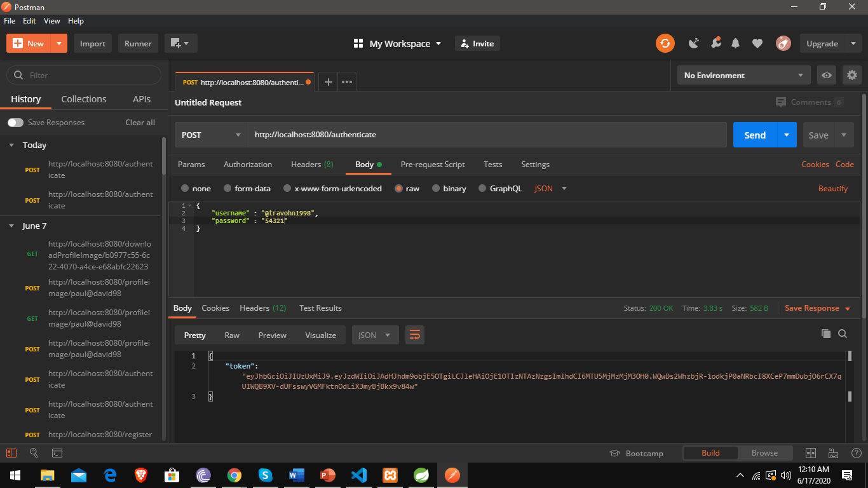Open the help question mark icon
Screen dimensions: 868x488
(856, 453)
